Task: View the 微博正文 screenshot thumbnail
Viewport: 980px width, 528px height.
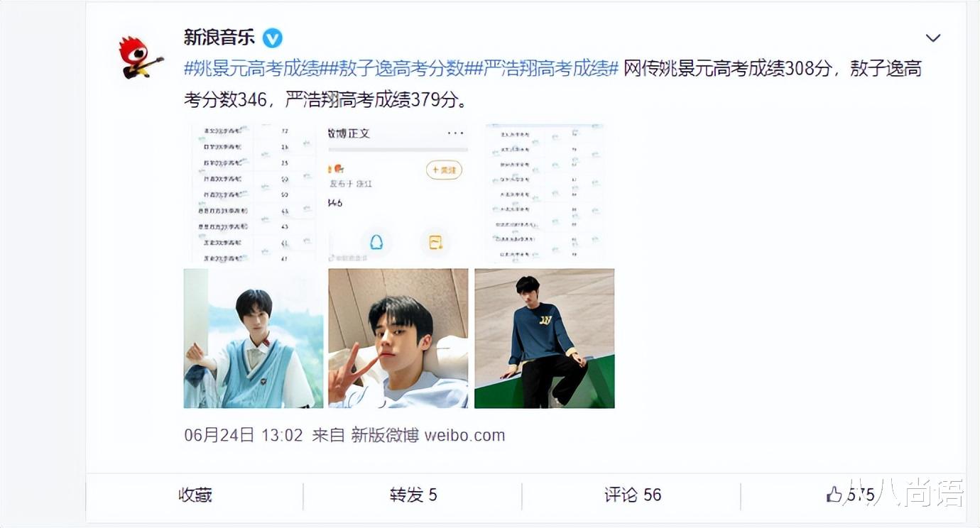Action: pyautogui.click(x=398, y=193)
